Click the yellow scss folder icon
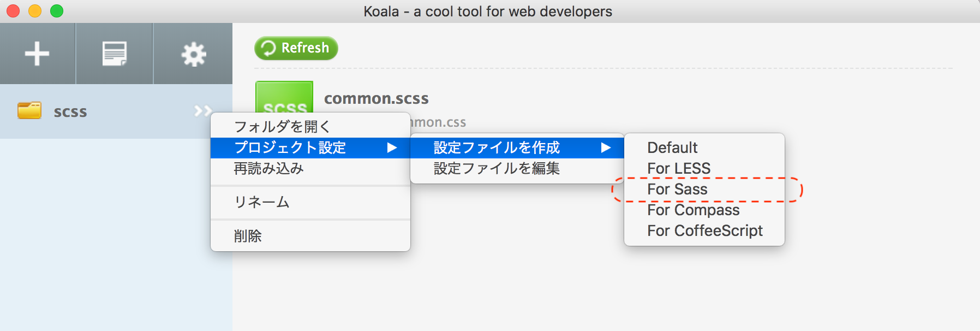 [29, 111]
